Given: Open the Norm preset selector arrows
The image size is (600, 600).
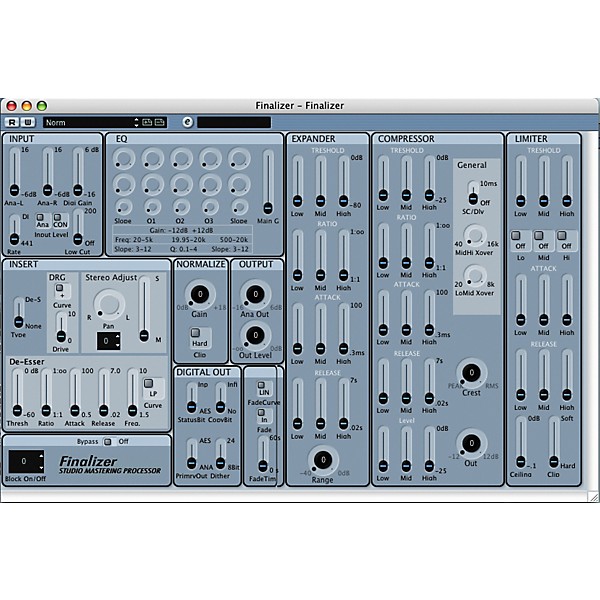Looking at the screenshot, I should (x=136, y=122).
